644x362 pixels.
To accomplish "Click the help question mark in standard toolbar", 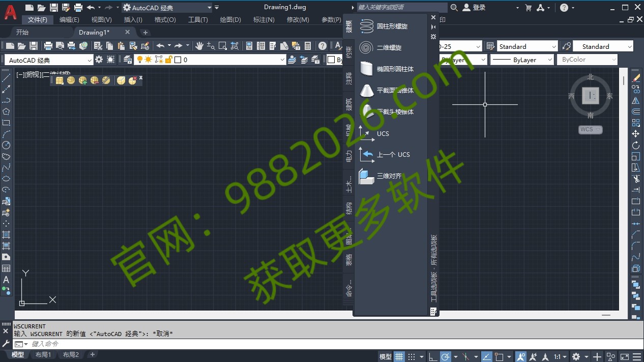I will point(323,46).
